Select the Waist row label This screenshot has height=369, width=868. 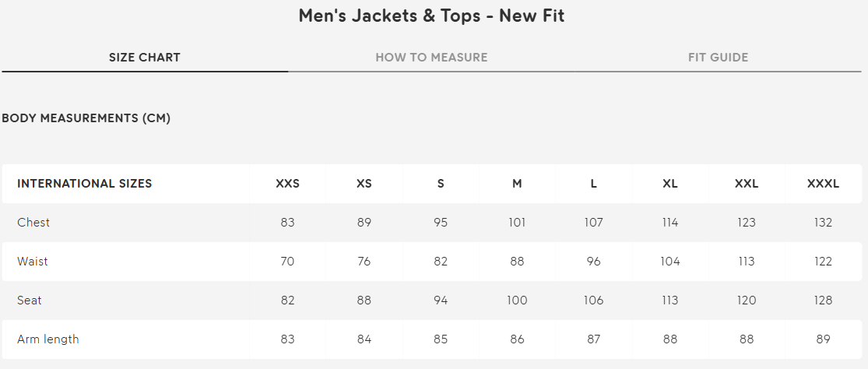(x=33, y=262)
